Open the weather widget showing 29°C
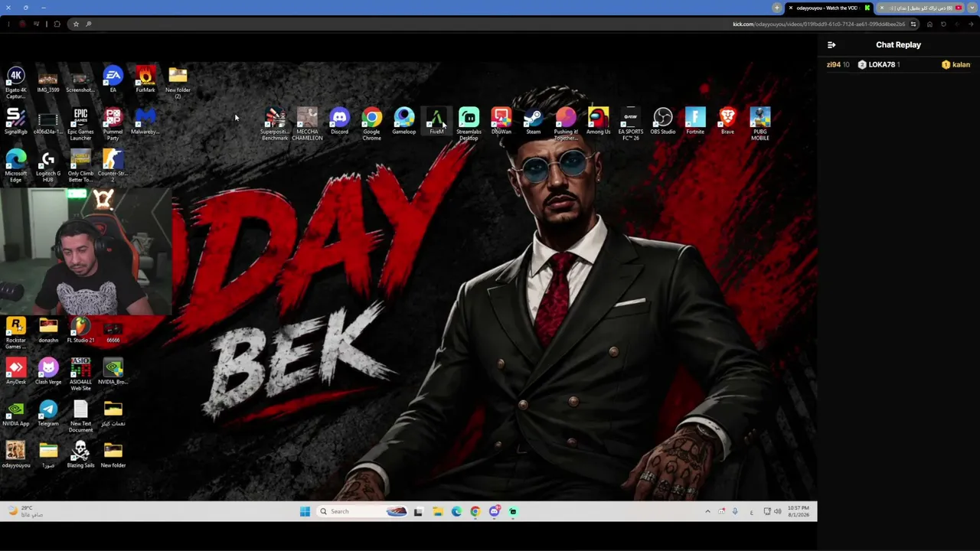The width and height of the screenshot is (980, 551). pos(27,511)
